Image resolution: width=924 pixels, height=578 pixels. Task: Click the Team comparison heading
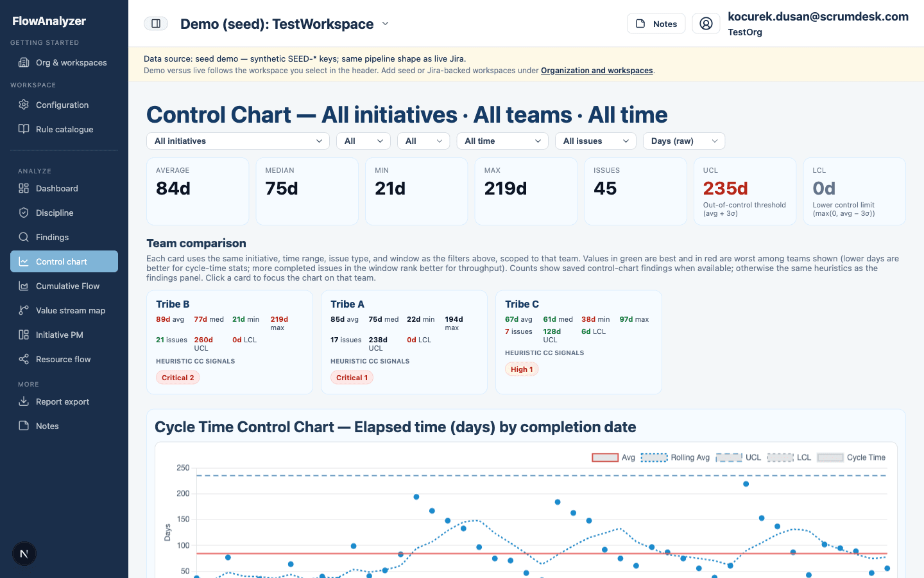point(196,243)
